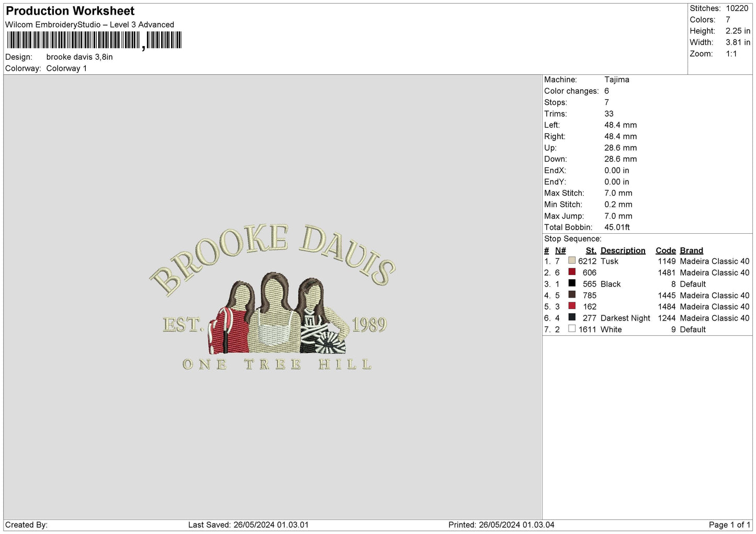Click the Width value 3.81 in
This screenshot has width=756, height=534.
coord(738,42)
